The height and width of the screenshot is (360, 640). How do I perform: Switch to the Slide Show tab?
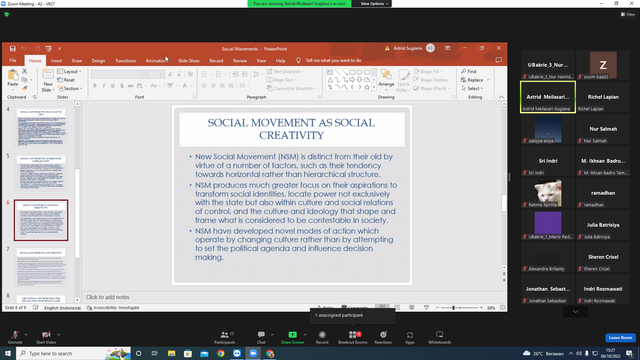click(189, 60)
